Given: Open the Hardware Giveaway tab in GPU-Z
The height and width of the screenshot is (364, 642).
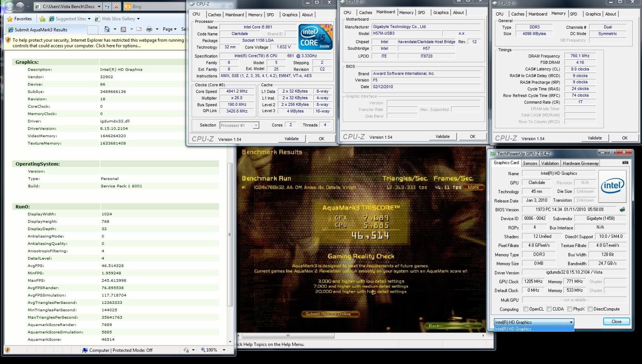Looking at the screenshot, I should coord(581,163).
